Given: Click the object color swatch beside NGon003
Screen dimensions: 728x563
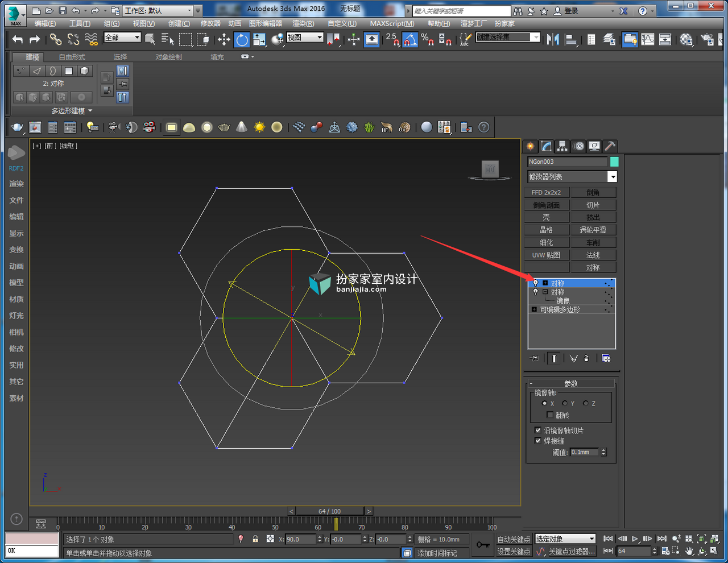Looking at the screenshot, I should coord(614,162).
